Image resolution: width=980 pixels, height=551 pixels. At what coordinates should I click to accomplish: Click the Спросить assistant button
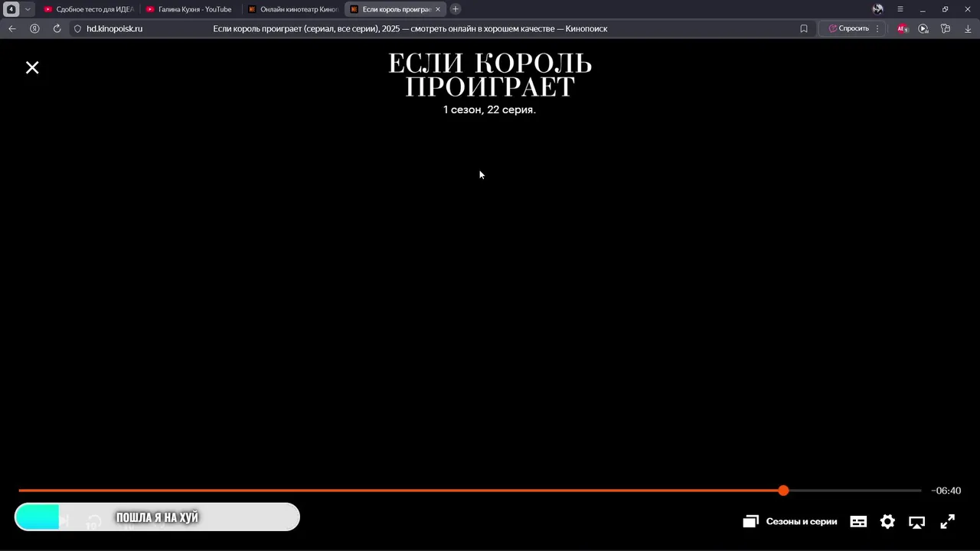point(849,28)
